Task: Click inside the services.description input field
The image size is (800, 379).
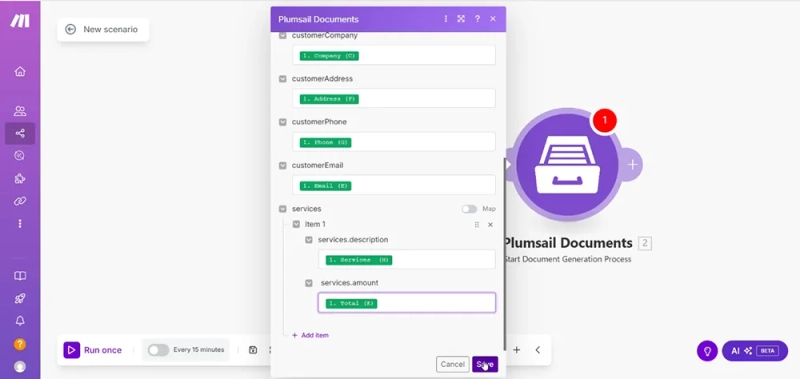Action: pos(407,260)
